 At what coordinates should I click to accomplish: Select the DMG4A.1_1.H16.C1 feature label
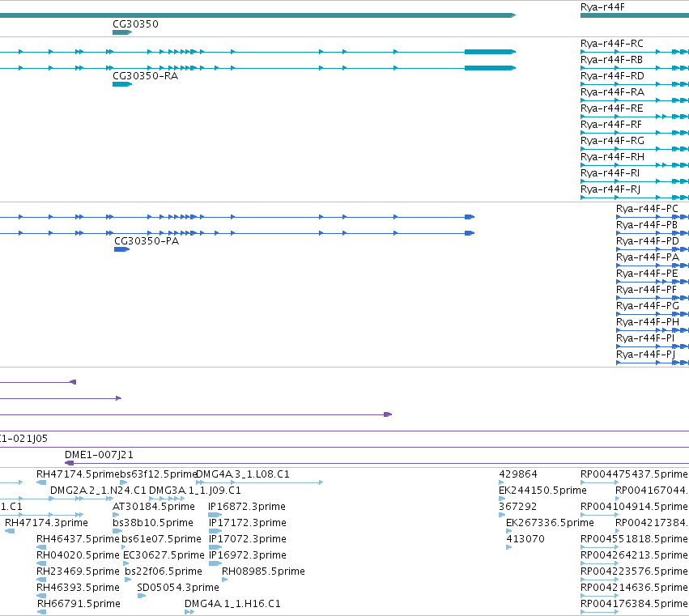click(232, 604)
